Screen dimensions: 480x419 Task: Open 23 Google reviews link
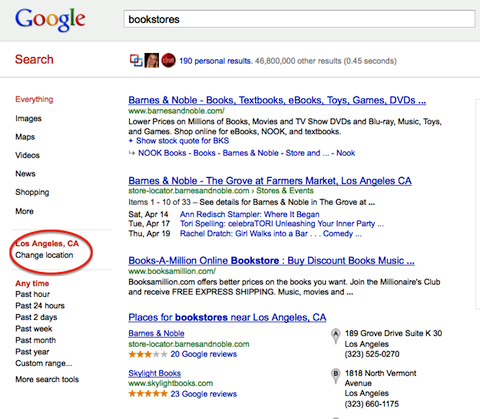click(x=204, y=394)
